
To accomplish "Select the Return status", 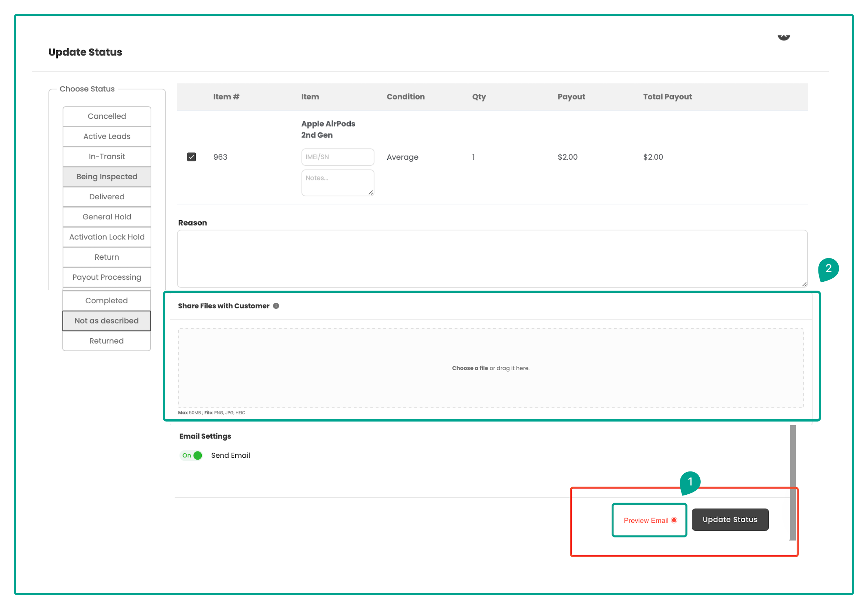I will coord(107,257).
